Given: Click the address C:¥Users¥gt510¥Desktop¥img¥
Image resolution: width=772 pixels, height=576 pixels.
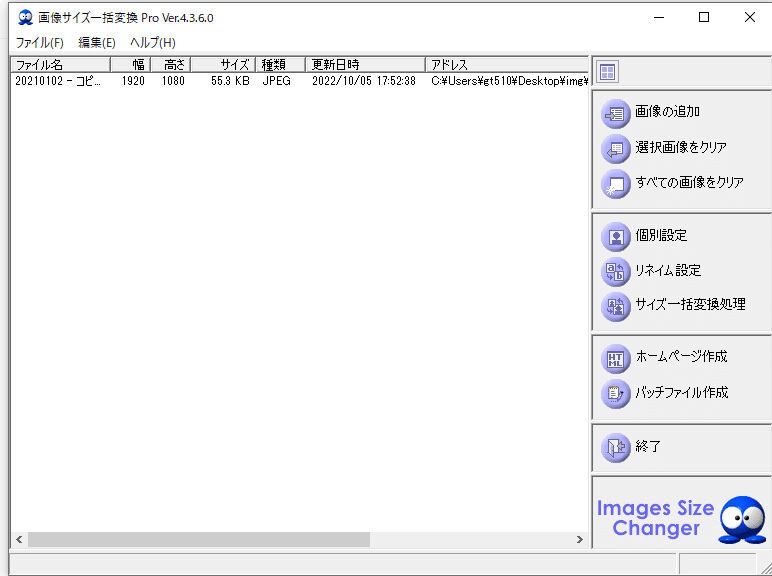Looking at the screenshot, I should tap(510, 81).
